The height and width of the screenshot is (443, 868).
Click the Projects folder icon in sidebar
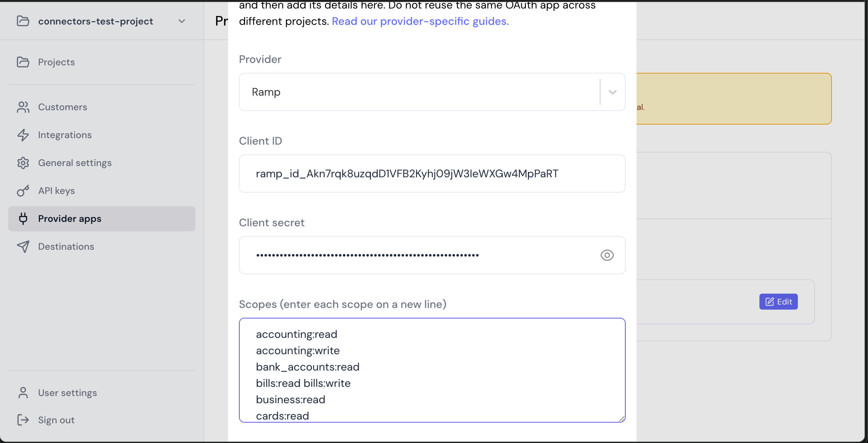(x=23, y=62)
